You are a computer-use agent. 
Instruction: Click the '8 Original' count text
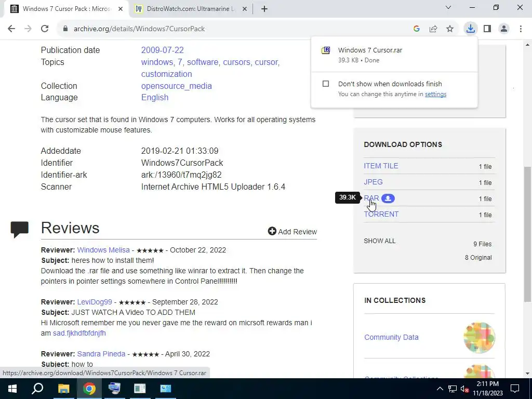(478, 258)
